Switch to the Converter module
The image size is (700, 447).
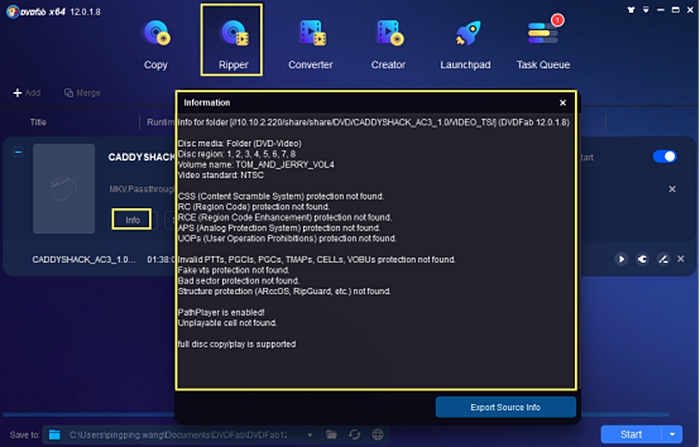point(310,45)
